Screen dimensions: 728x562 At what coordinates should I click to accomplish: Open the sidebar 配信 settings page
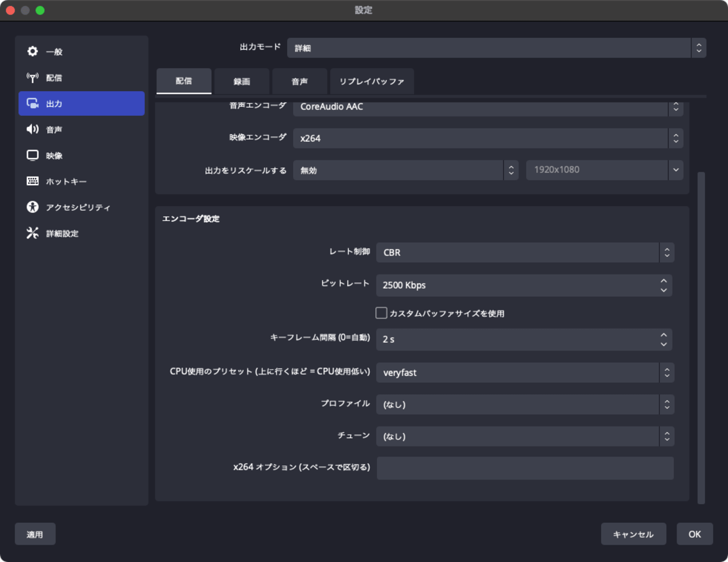pos(82,77)
